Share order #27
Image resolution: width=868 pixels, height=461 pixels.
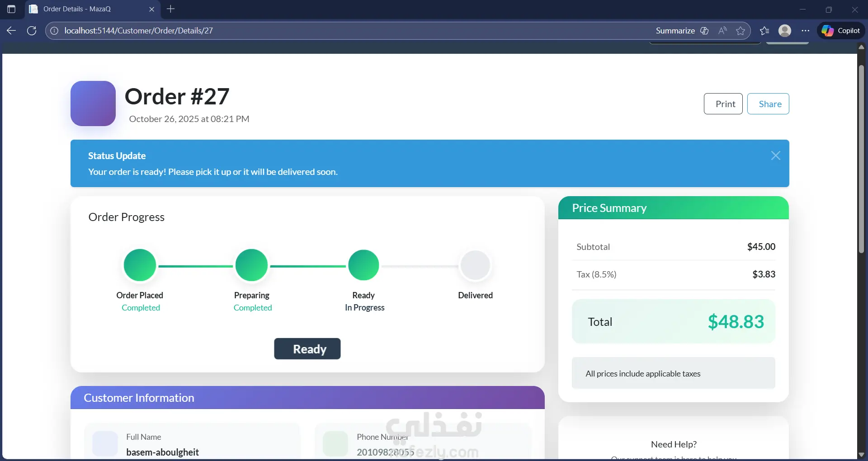point(768,104)
